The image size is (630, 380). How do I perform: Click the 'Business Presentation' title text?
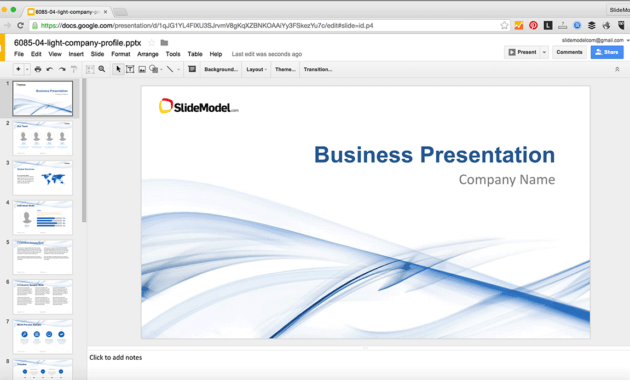[x=434, y=155]
